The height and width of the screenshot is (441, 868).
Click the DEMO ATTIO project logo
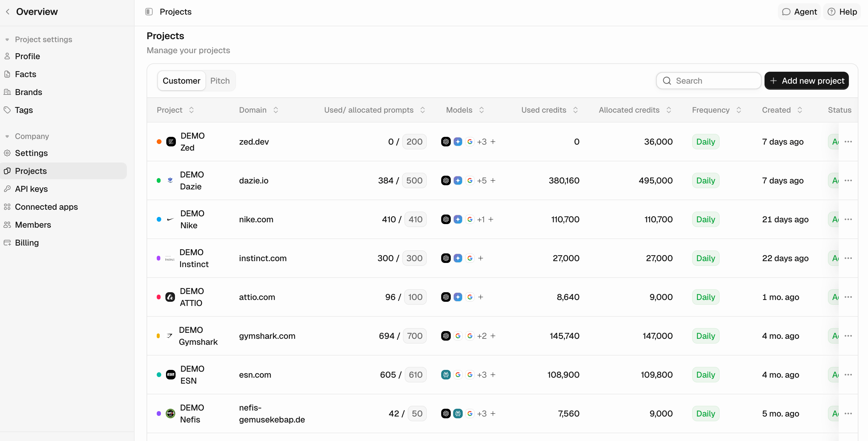(x=170, y=297)
